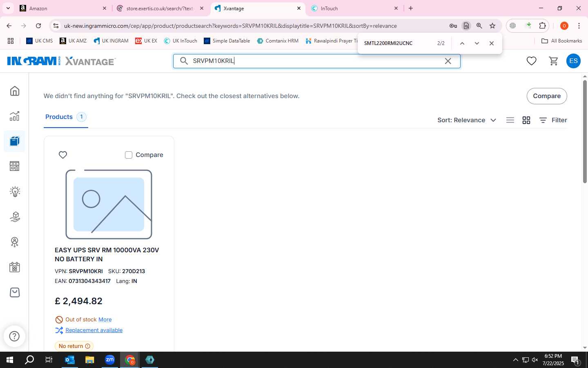
Task: Open the Replacement available link
Action: 94,330
